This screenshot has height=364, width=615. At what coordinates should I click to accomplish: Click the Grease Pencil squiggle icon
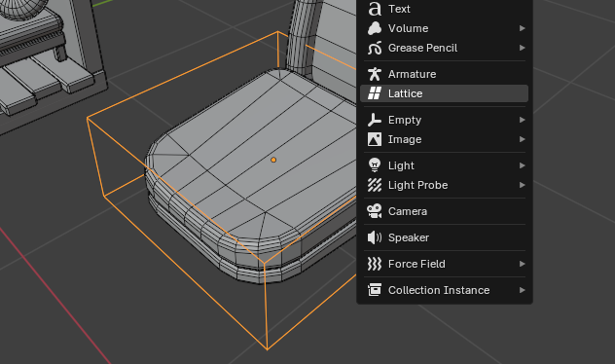pyautogui.click(x=375, y=48)
